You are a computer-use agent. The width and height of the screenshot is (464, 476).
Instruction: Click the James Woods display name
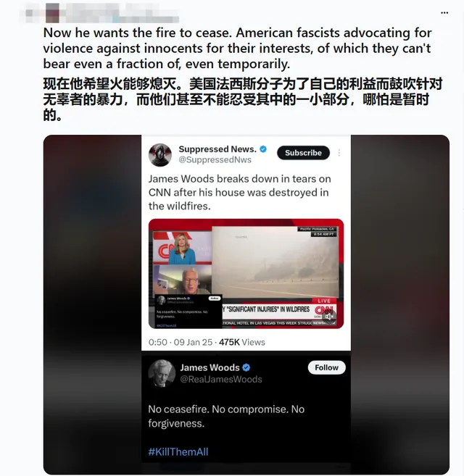pos(210,367)
